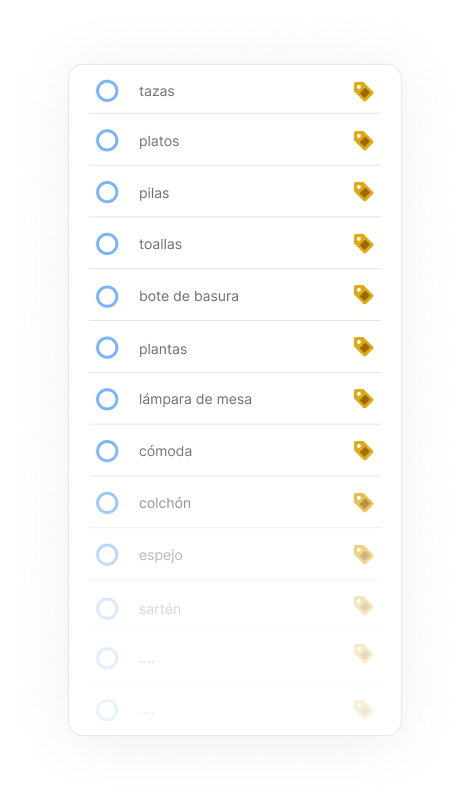470x808 pixels.
Task: Toggle the circle next to pilas
Action: 107,192
